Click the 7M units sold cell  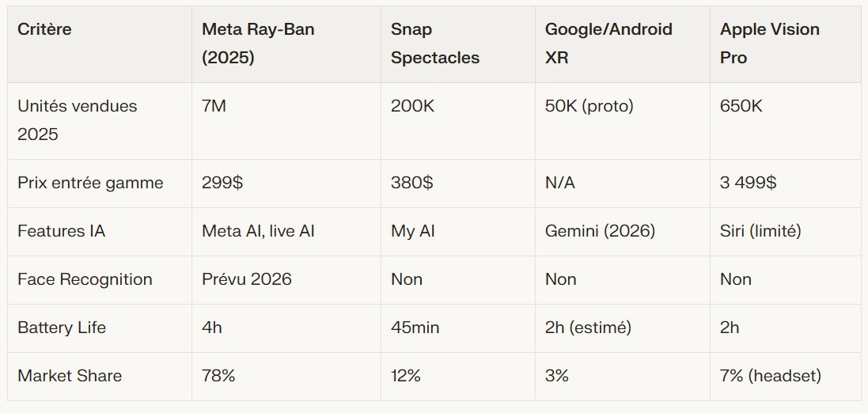214,106
